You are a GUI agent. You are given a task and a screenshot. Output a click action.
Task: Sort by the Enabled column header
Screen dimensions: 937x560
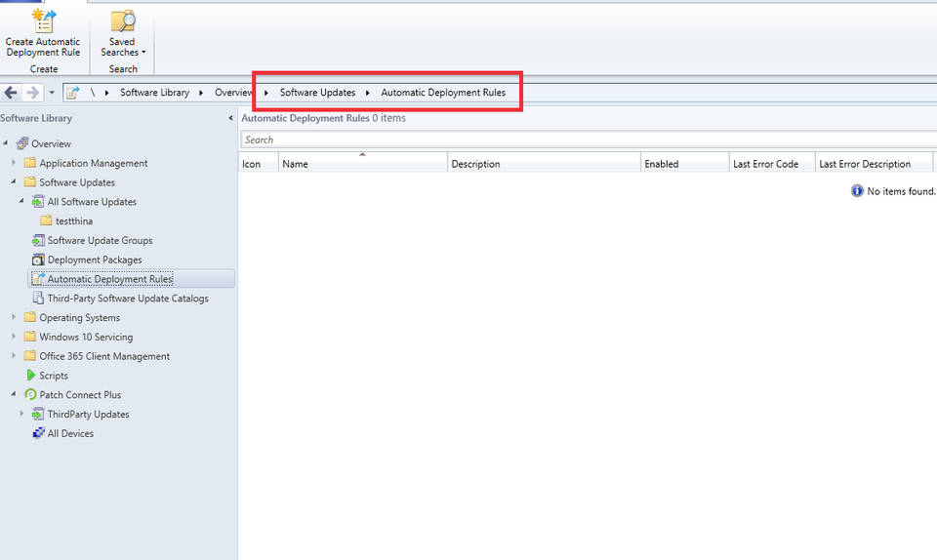tap(683, 164)
